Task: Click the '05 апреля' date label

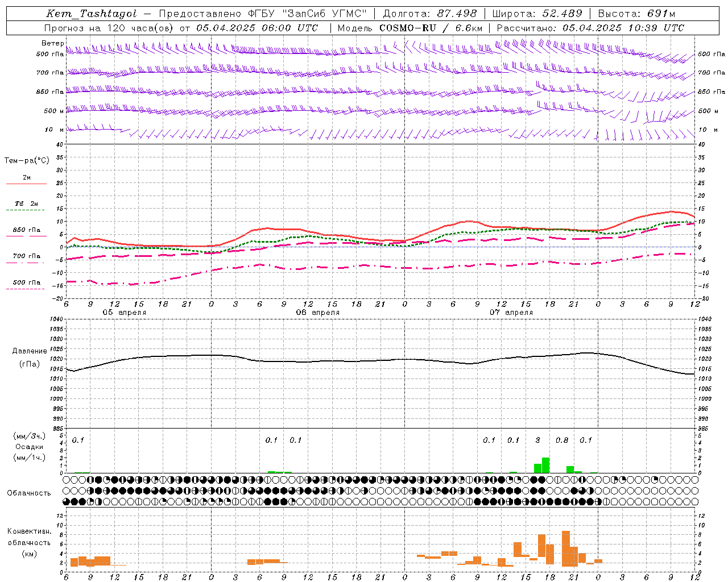Action: click(124, 313)
